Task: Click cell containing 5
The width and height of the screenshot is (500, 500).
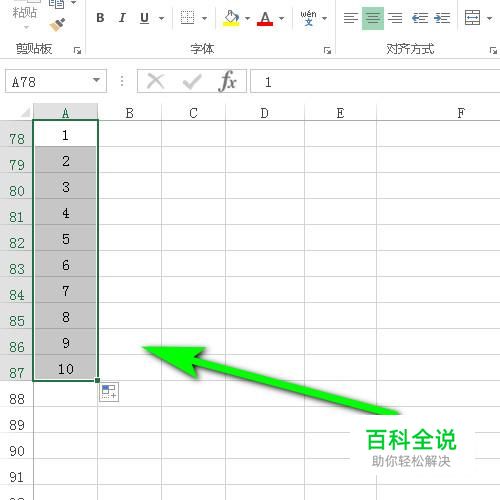Action: coord(65,238)
